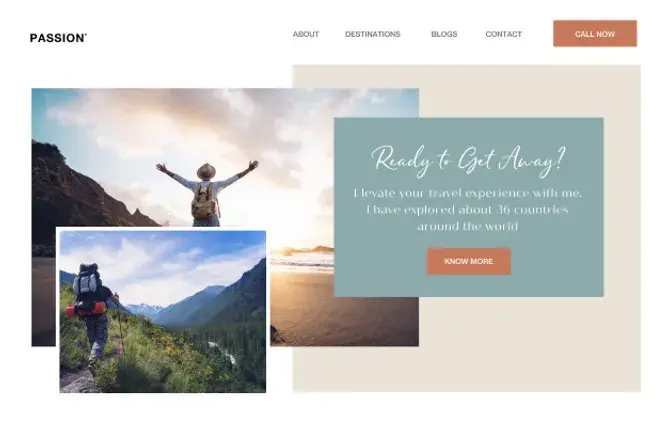Click the hat of the arms-raised traveler
Viewport: 668px width, 426px height.
(x=206, y=171)
